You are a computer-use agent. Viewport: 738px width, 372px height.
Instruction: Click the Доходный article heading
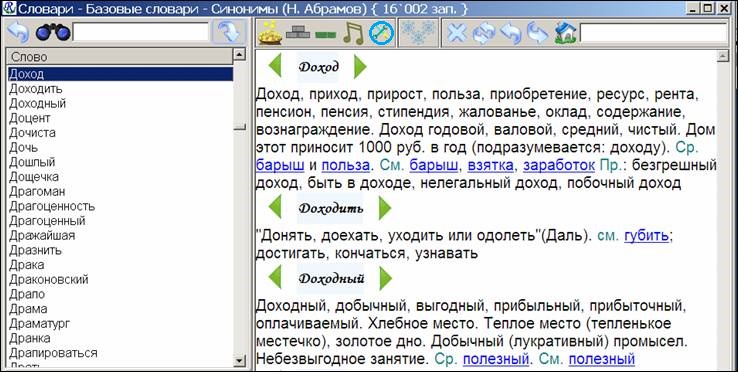[331, 278]
